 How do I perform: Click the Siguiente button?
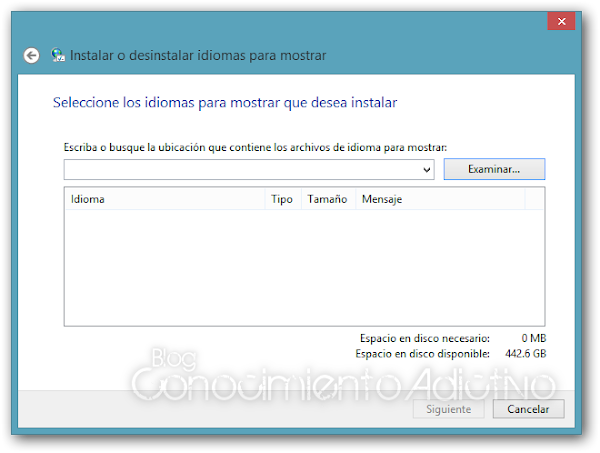(448, 409)
